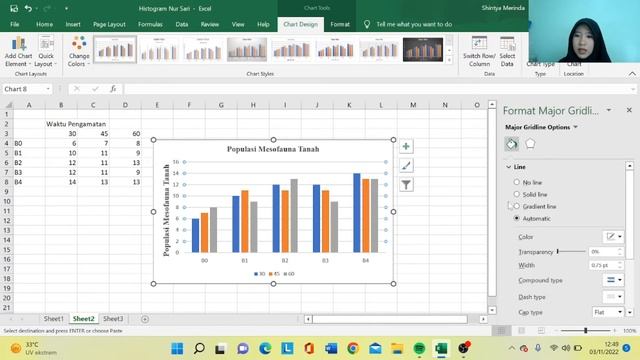Open Google Chrome from taskbar
Viewport: 640px width, 360px height.
point(353,349)
